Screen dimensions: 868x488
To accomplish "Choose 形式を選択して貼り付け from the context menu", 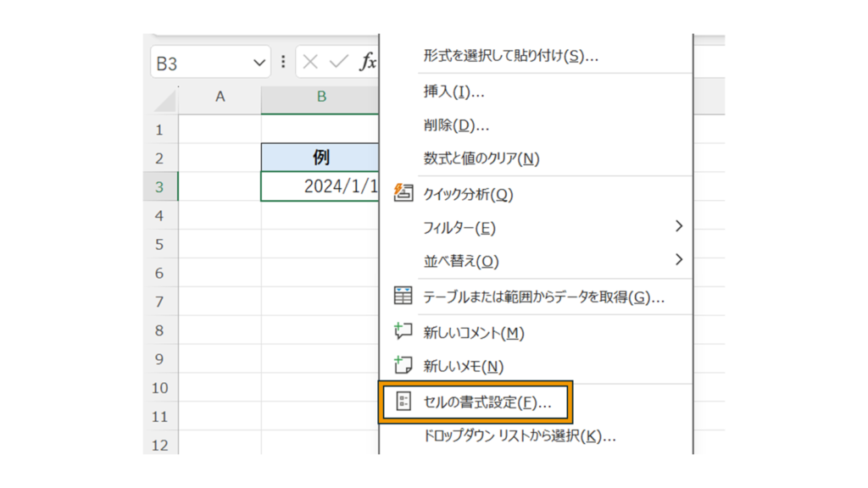I will tap(510, 57).
